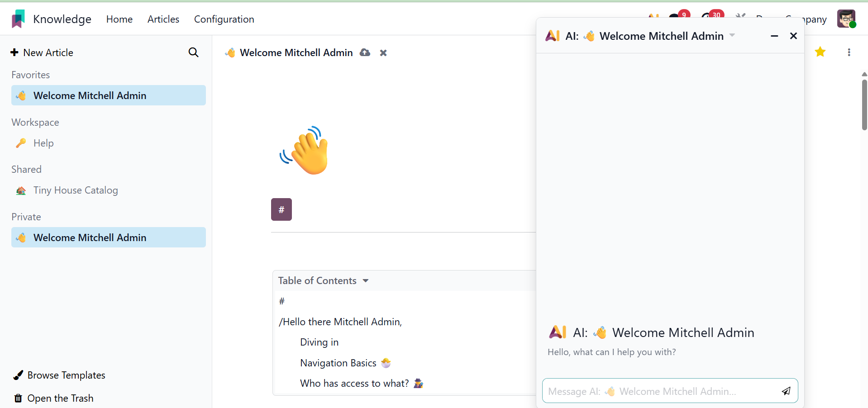
Task: Click the search magnifier icon in sidebar
Action: (193, 52)
